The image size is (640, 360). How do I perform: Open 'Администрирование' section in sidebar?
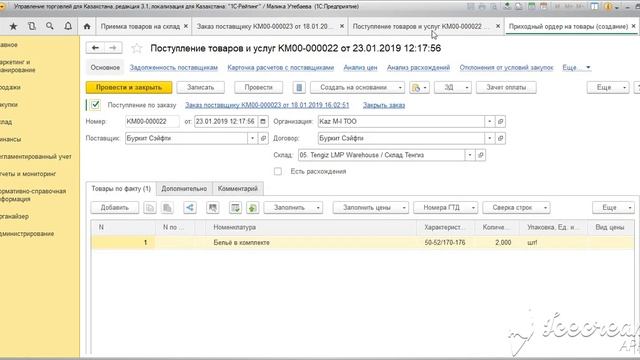point(27,234)
